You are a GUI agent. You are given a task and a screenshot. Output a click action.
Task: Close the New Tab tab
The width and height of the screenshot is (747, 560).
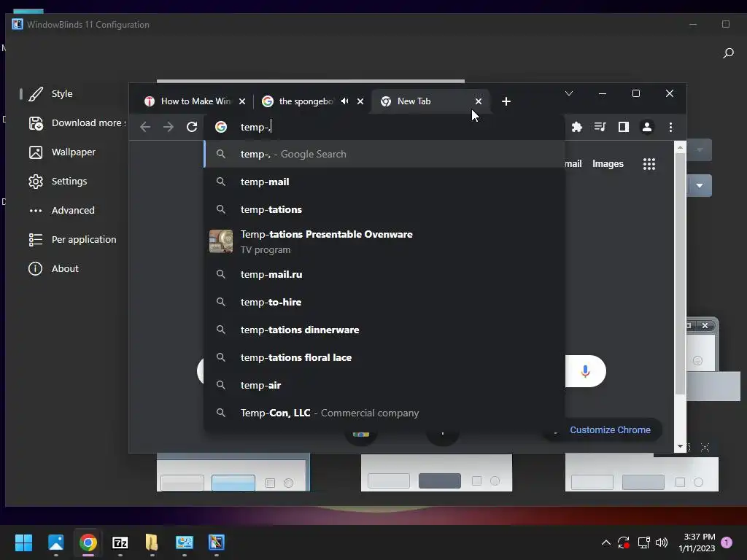479,101
